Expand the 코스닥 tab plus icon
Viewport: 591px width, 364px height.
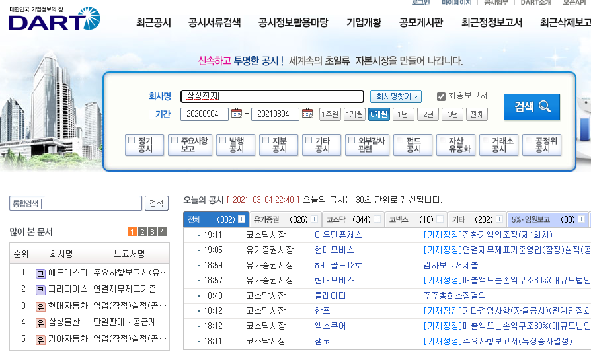pos(377,219)
